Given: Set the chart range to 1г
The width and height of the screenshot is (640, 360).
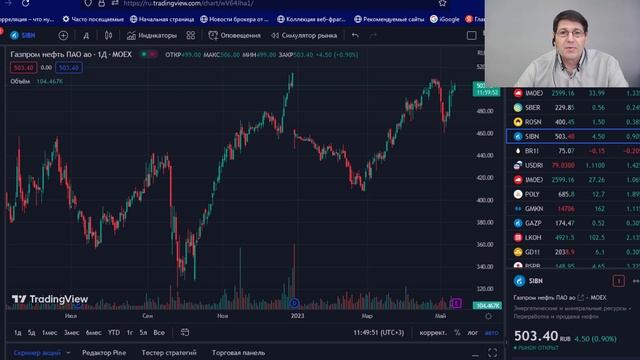Looking at the screenshot, I should click(x=130, y=333).
